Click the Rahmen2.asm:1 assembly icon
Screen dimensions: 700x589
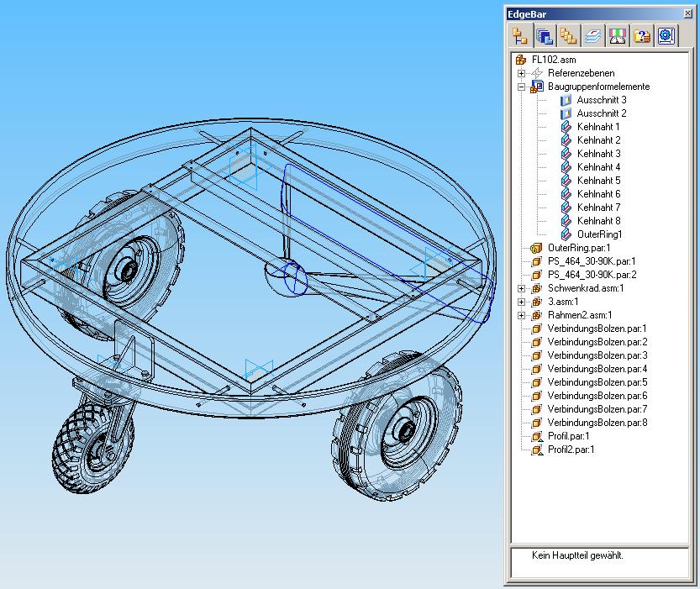tap(537, 315)
